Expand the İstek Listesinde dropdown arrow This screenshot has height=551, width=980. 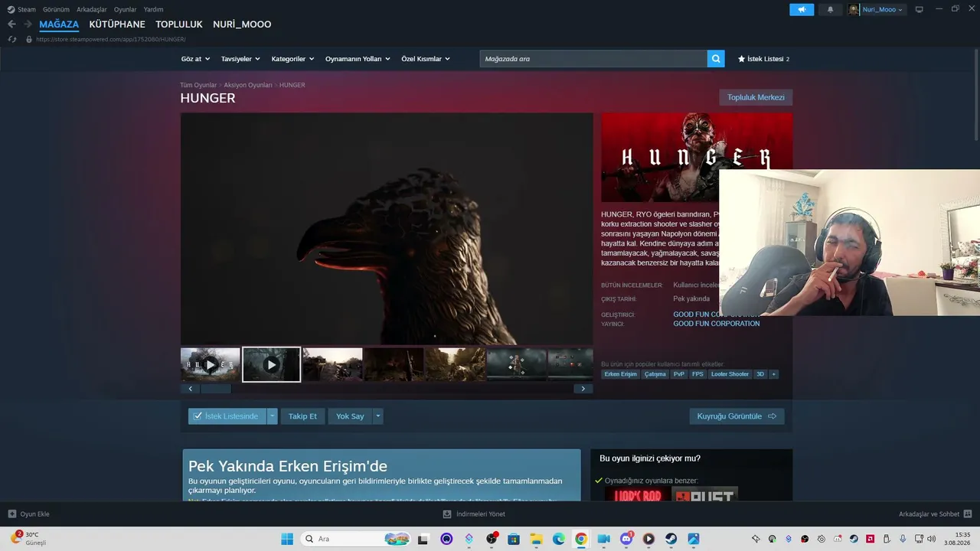pos(272,416)
